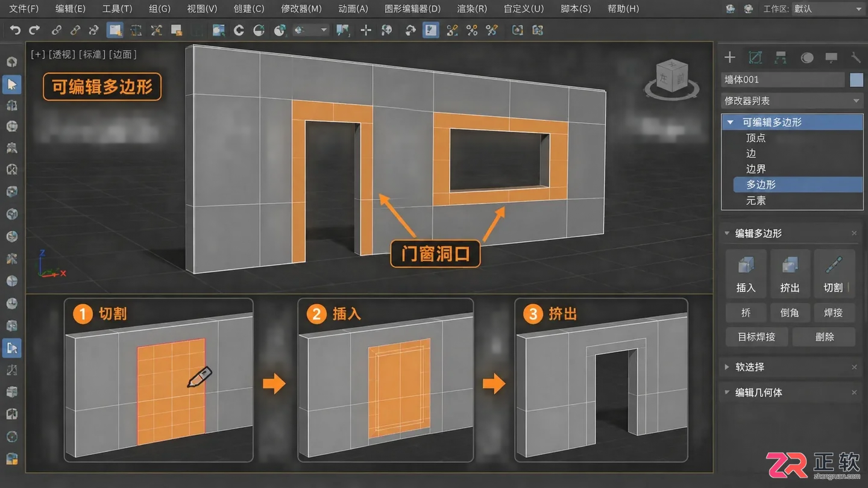
Task: Select the highlighted Select Object toolbar tool
Action: [x=115, y=30]
